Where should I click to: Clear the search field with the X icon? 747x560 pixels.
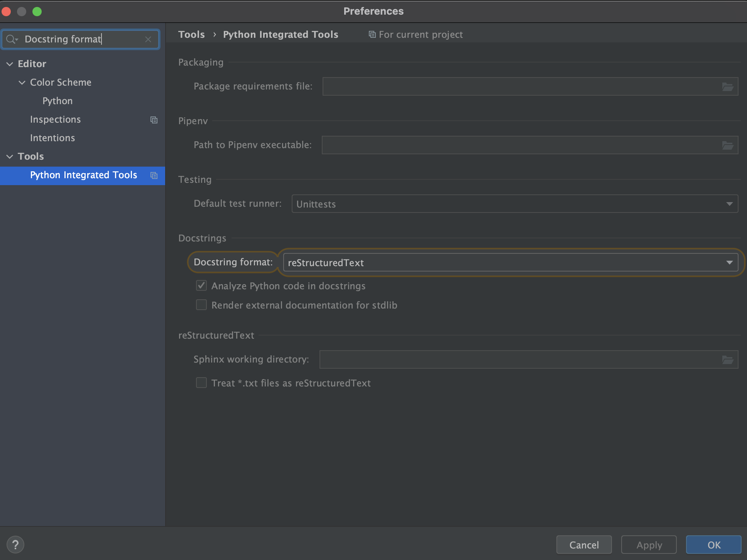pyautogui.click(x=148, y=39)
